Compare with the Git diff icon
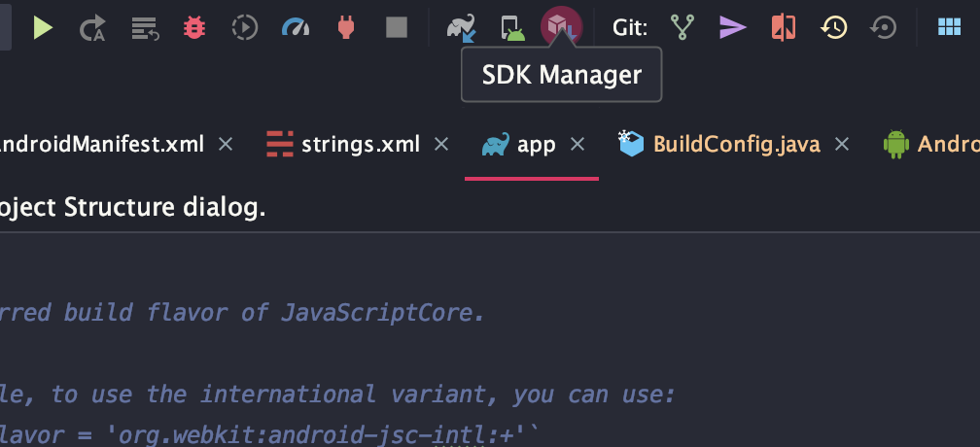 [784, 27]
